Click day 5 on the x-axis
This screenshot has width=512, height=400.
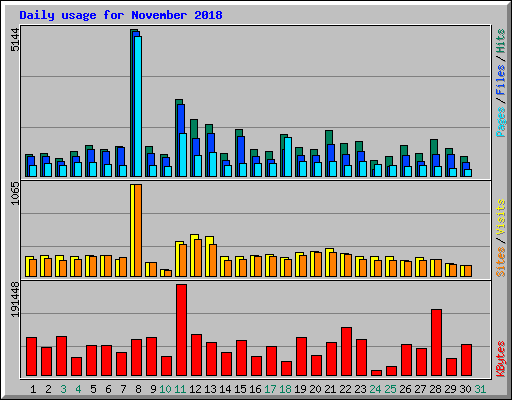point(93,389)
